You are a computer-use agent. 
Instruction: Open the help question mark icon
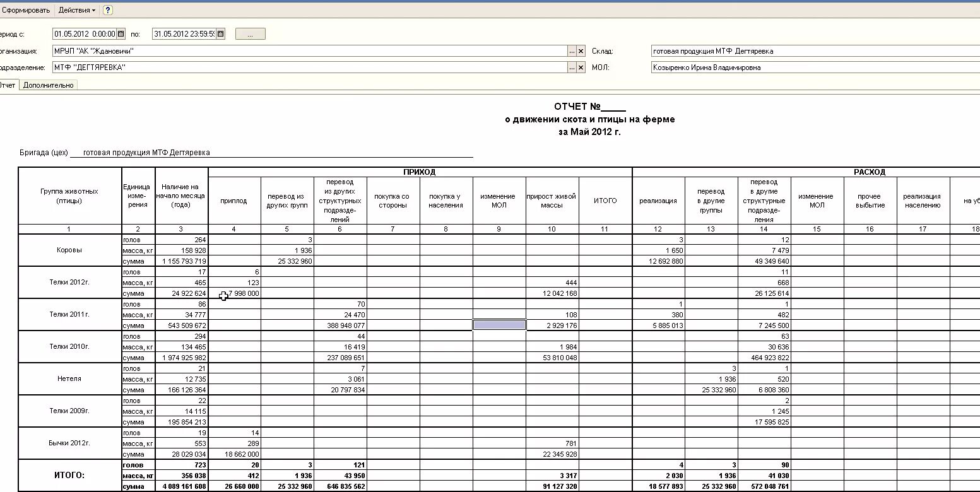[x=108, y=10]
